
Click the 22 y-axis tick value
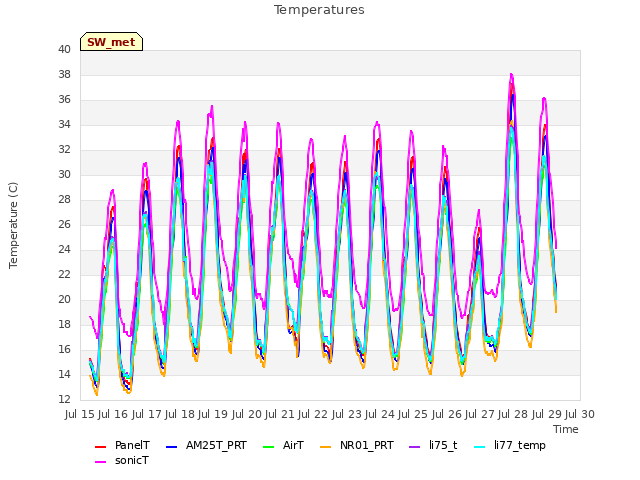[64, 274]
